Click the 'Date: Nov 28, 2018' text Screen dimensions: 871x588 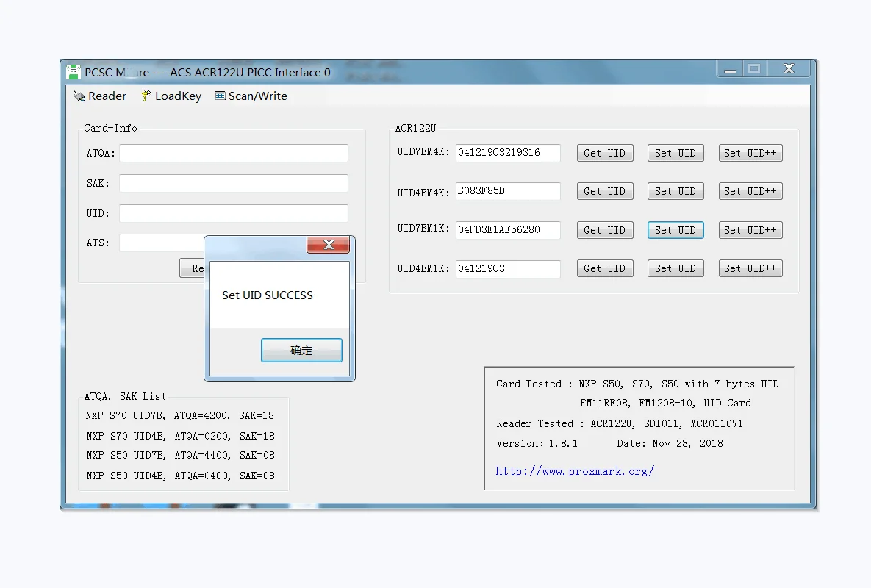(670, 444)
